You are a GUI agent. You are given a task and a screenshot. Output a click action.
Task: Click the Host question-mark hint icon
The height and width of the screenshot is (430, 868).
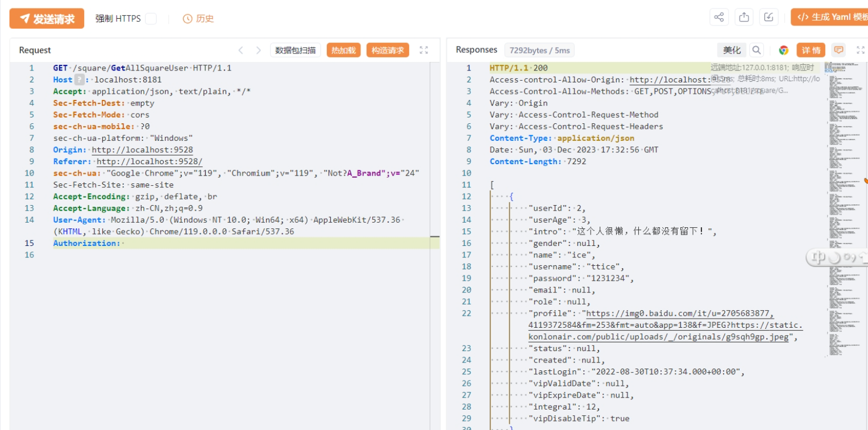click(x=80, y=80)
